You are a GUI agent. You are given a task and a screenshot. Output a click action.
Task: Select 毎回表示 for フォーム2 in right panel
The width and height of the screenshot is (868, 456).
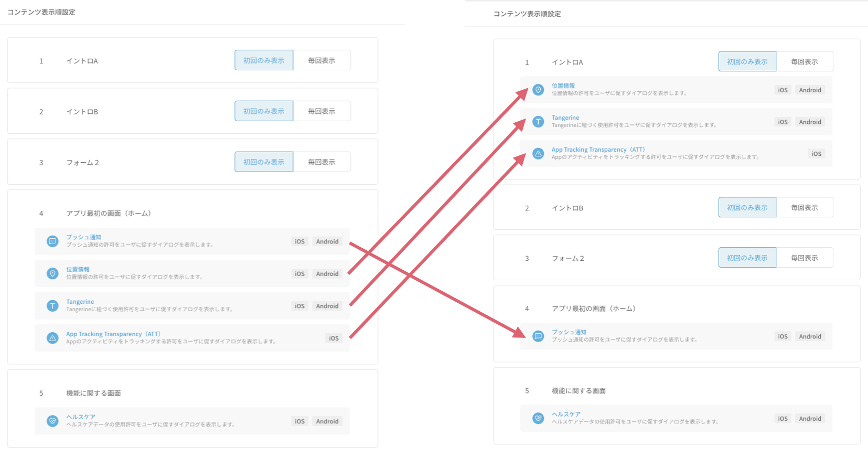coord(805,258)
